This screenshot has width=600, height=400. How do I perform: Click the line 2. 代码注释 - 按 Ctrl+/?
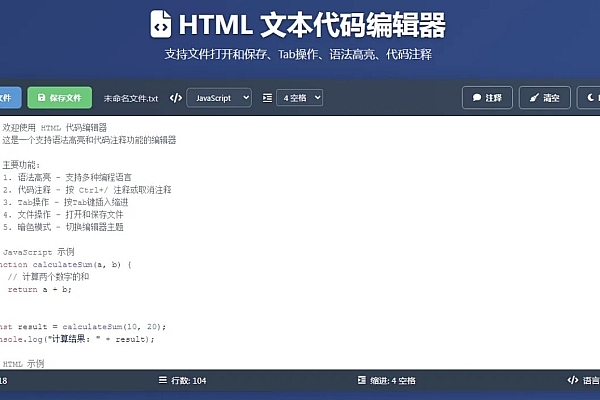pos(87,190)
